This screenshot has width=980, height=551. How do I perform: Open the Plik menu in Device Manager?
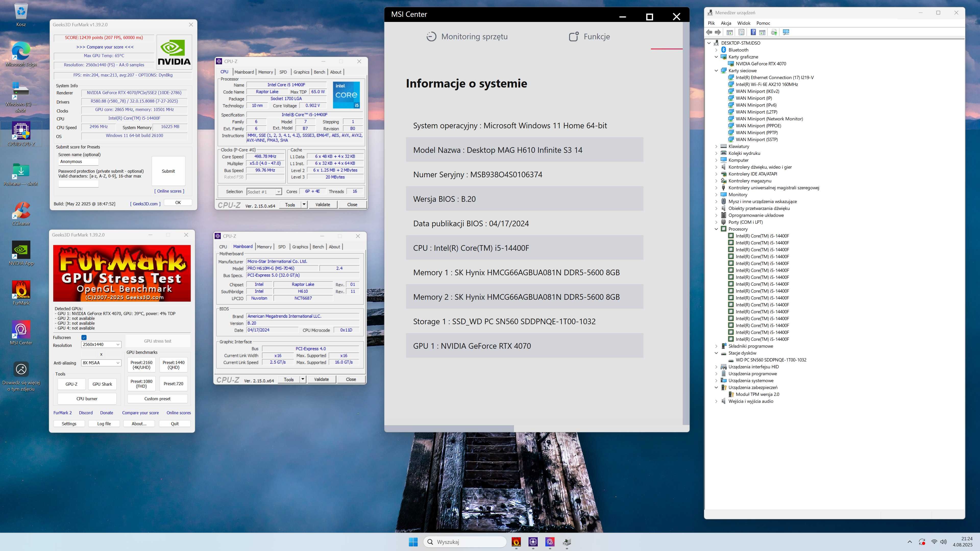(x=711, y=23)
